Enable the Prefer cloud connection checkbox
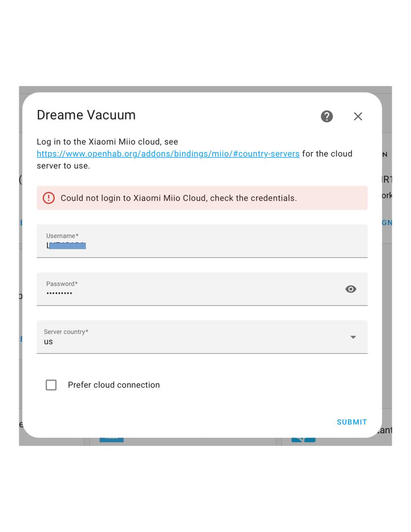 tap(51, 385)
